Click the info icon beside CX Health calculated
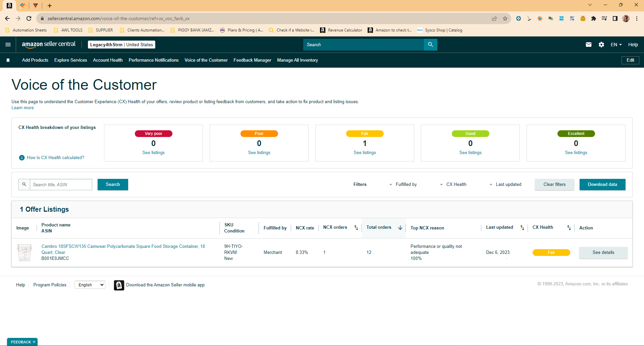This screenshot has width=644, height=346. click(x=22, y=158)
